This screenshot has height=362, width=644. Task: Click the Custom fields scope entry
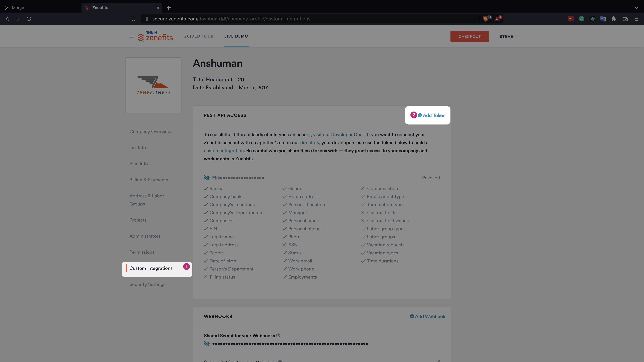click(379, 213)
